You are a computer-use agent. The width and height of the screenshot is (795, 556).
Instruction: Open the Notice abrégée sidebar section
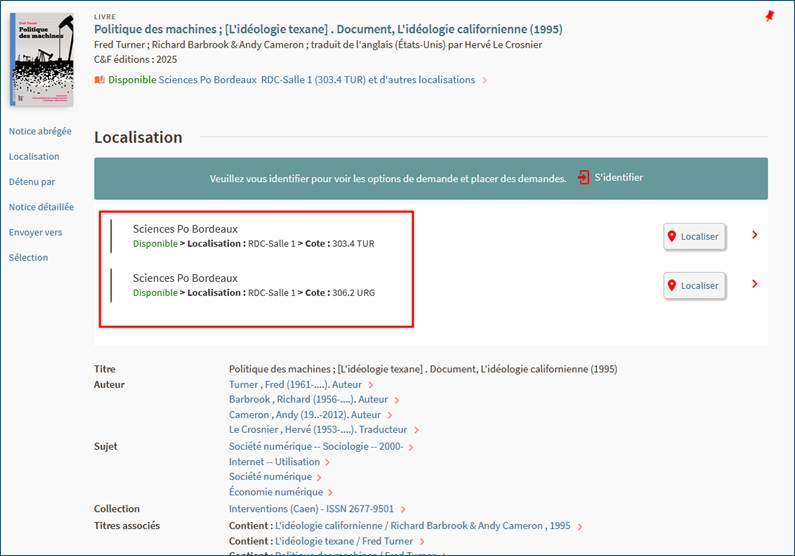pos(40,131)
